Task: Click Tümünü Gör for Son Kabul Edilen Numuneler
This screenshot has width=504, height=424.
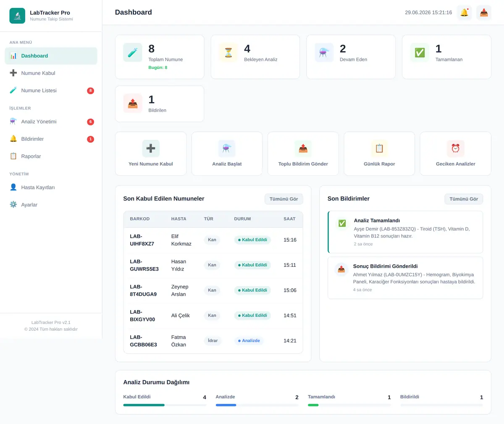Action: 283,199
